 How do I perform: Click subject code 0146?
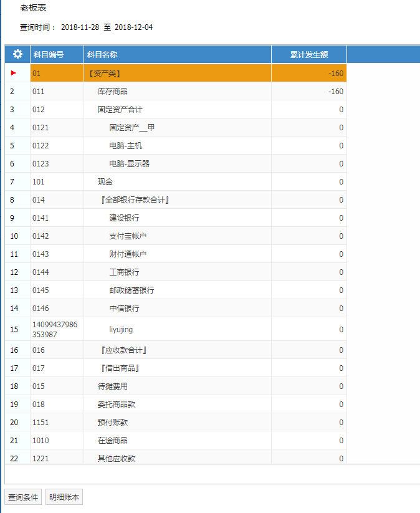coord(41,308)
